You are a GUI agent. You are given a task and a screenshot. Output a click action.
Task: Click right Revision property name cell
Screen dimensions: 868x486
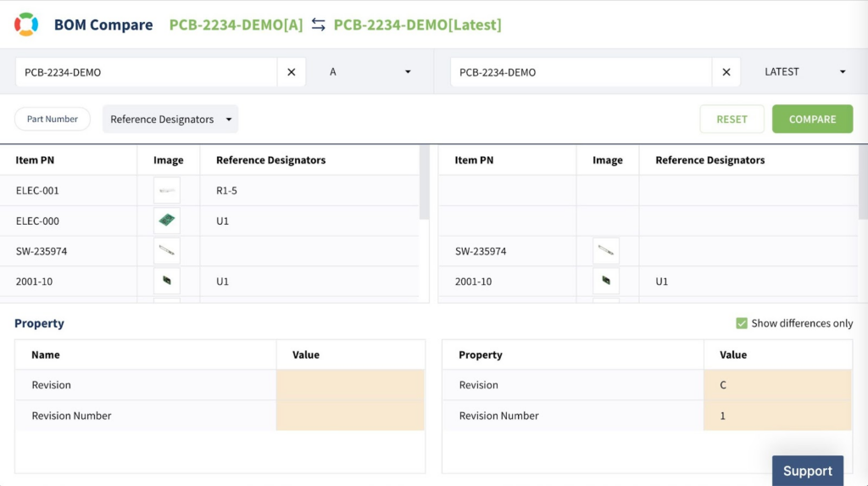[573, 384]
